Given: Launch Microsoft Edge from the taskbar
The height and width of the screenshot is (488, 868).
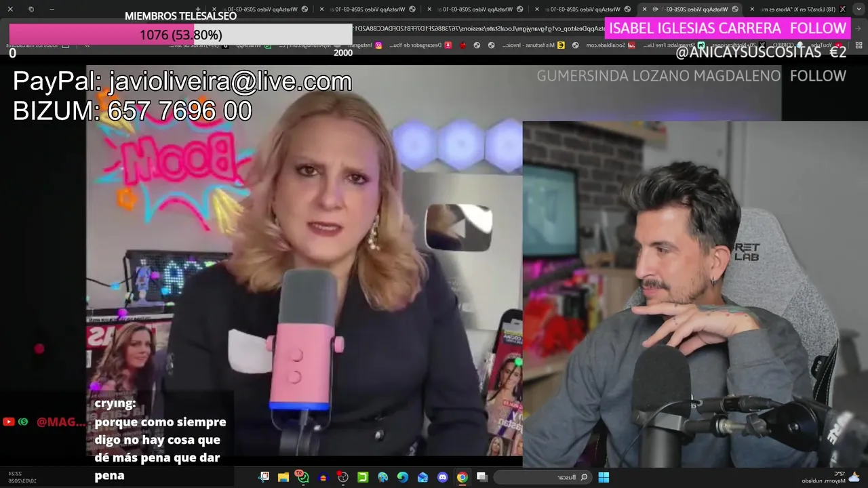Looking at the screenshot, I should (403, 477).
